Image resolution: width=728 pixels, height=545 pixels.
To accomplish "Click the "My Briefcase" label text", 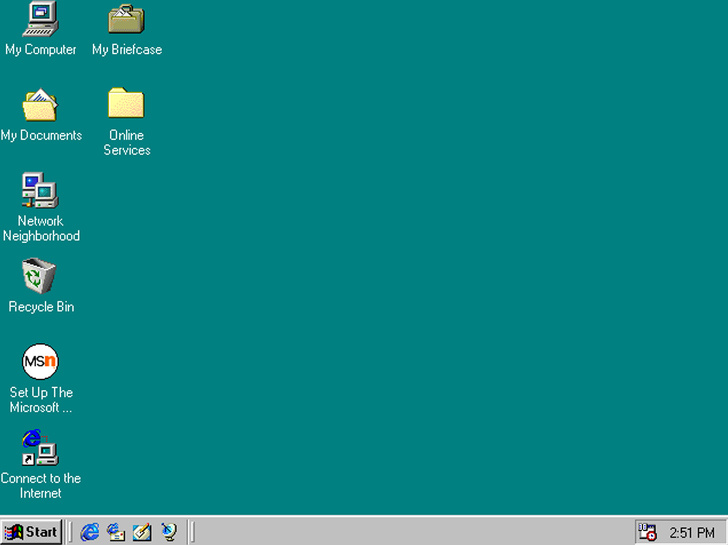I will 127,50.
